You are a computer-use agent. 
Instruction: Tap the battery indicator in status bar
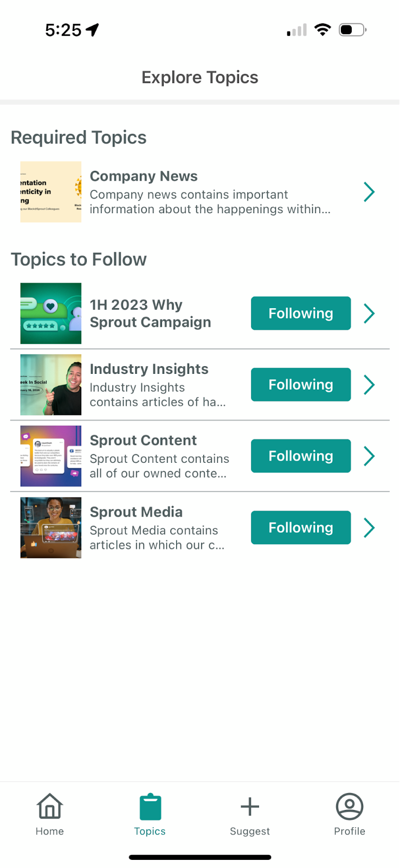[x=352, y=30]
